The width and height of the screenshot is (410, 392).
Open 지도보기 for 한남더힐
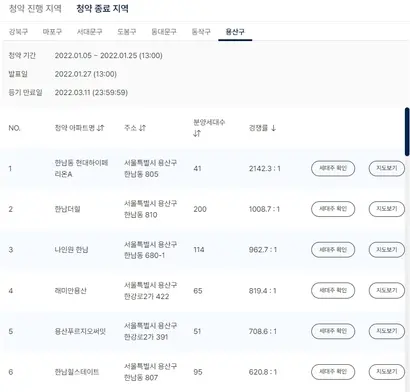tap(387, 209)
